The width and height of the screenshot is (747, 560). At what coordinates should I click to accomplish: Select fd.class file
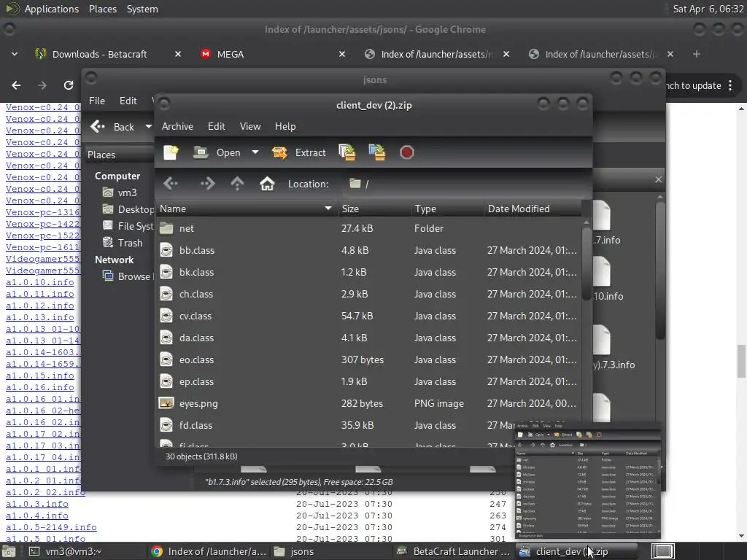coord(369,426)
